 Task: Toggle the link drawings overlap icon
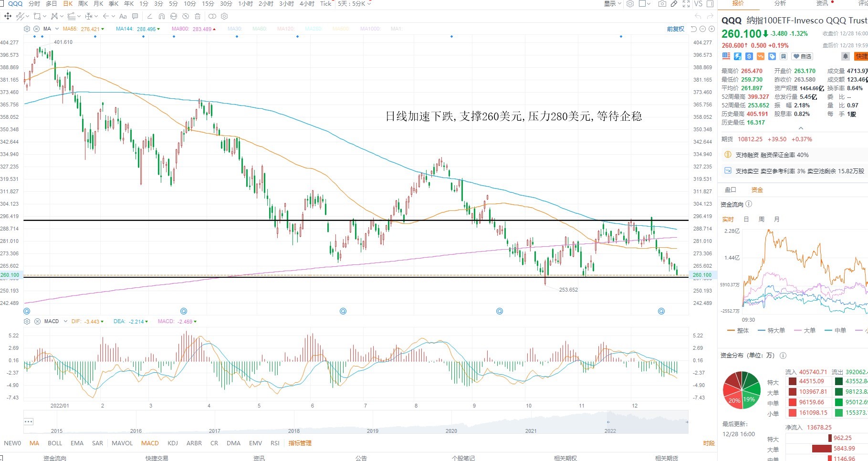click(212, 16)
